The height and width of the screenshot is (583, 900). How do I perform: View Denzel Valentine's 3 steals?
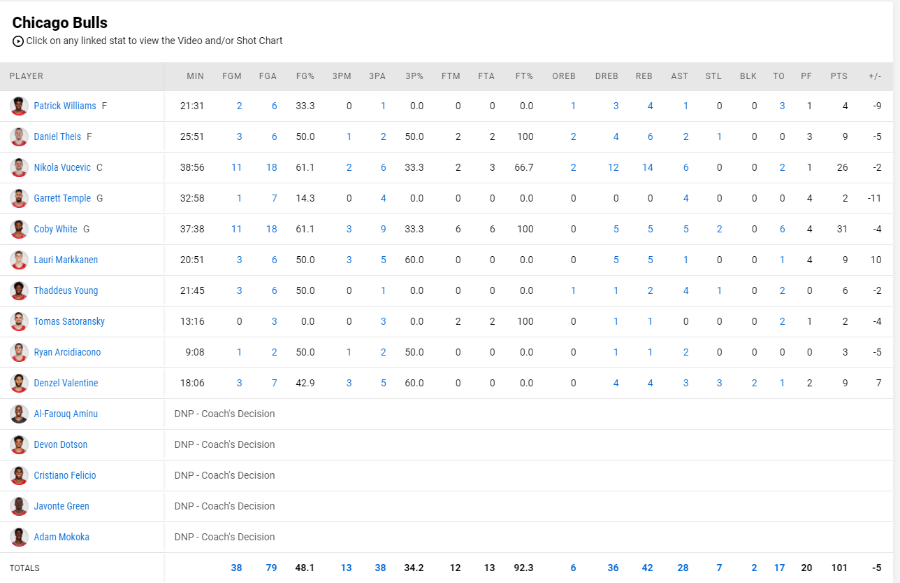(719, 383)
